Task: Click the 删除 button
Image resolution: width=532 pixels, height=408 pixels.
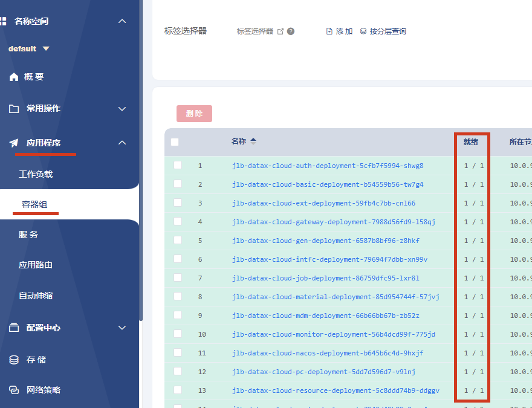Action: coord(194,114)
